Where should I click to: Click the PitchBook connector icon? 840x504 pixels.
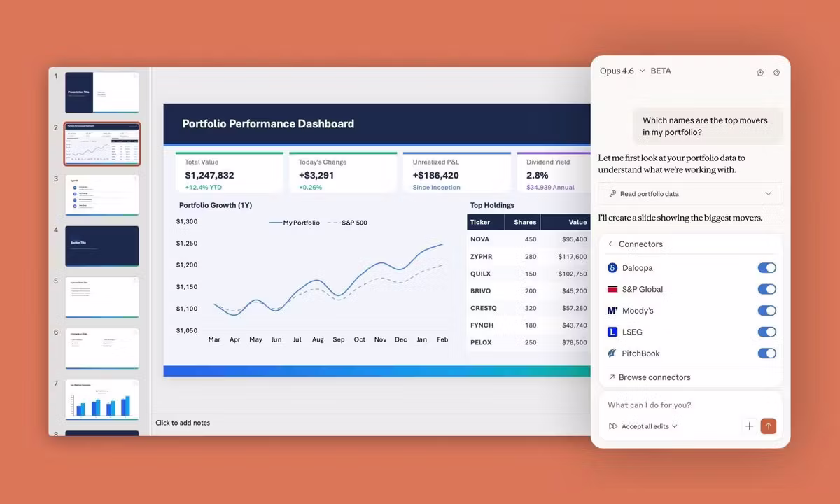click(612, 353)
